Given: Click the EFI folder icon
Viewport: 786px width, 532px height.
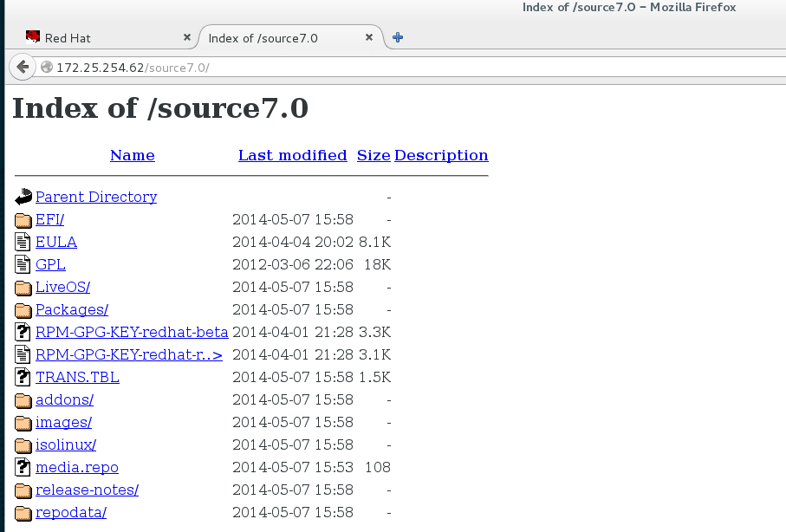Looking at the screenshot, I should pyautogui.click(x=23, y=220).
